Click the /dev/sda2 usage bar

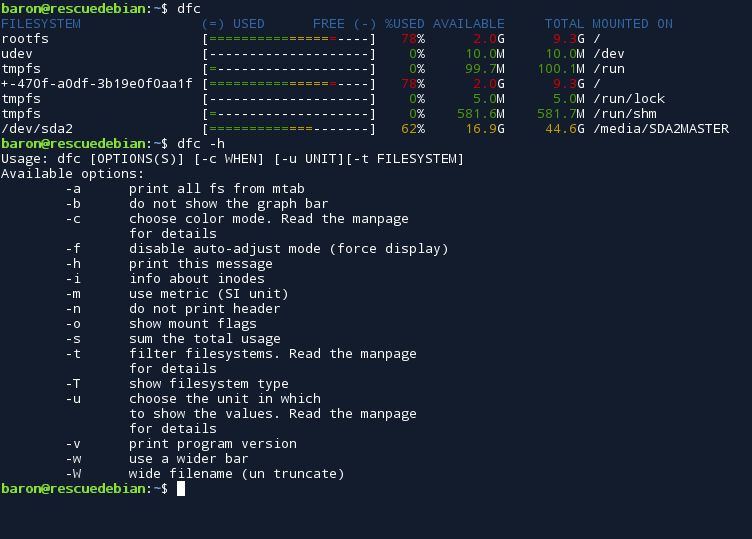(289, 129)
